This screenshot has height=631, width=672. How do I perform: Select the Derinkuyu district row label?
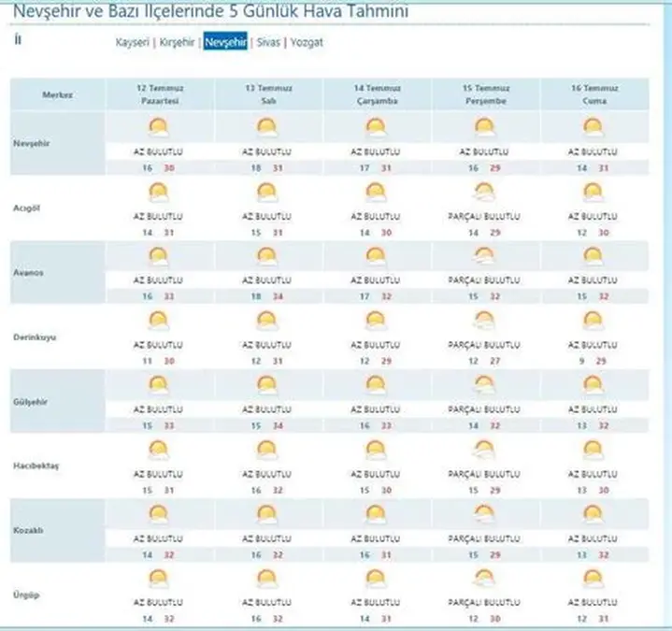click(x=35, y=337)
